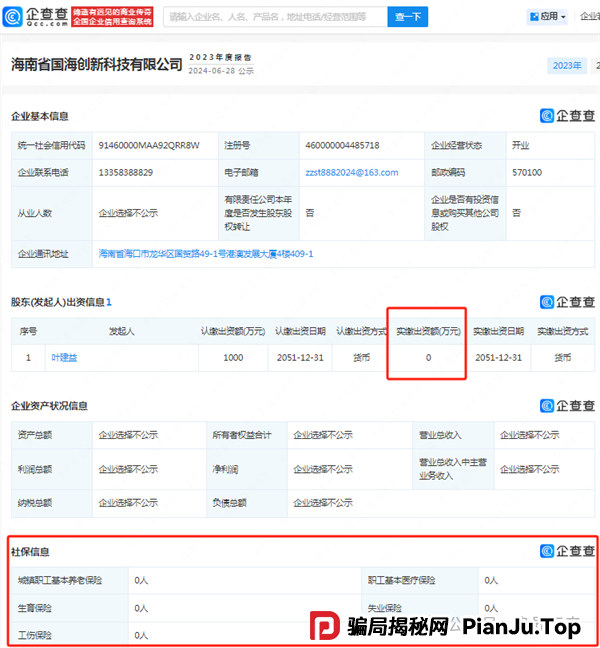
Task: Open email link zzst8882024@163.com
Action: pos(352,172)
